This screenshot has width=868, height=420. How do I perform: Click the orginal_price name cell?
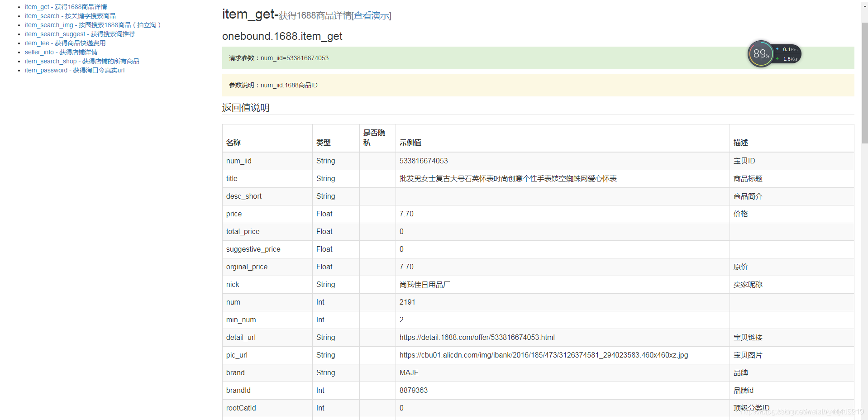point(267,267)
